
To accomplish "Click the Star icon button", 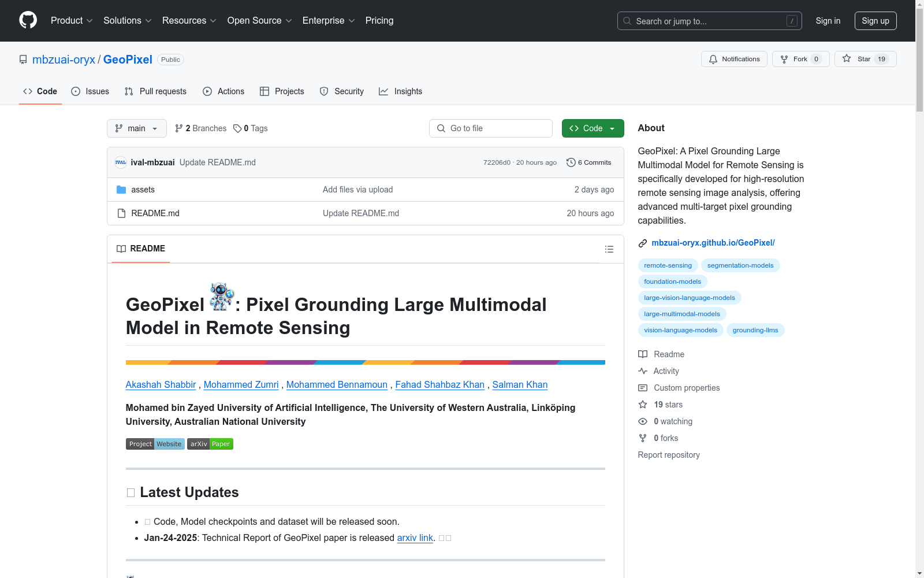I will coord(865,59).
